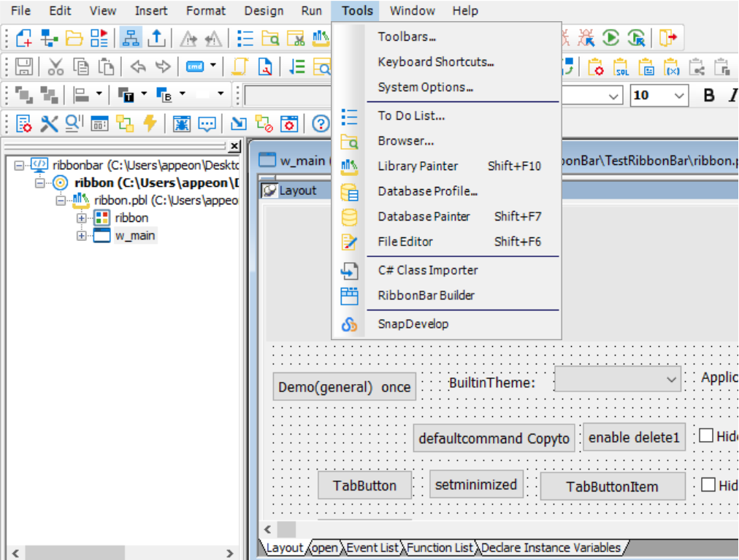
Task: Click the Run green play icon
Action: pyautogui.click(x=611, y=38)
